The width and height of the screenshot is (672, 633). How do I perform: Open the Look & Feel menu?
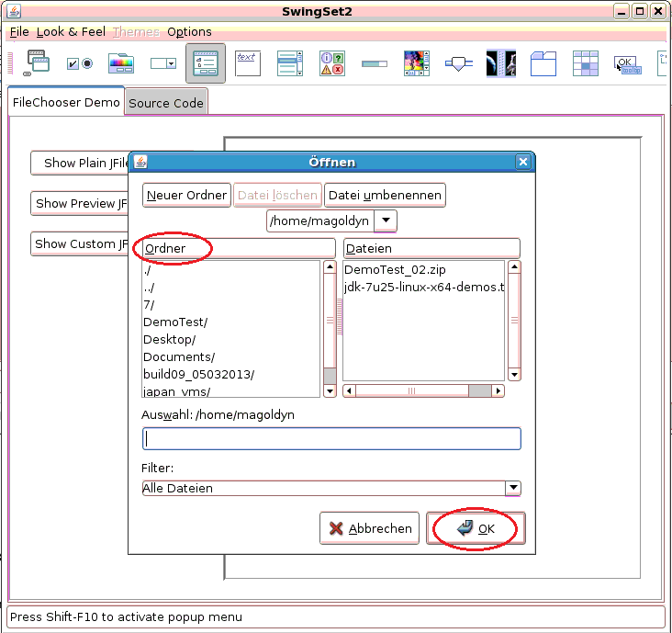point(71,31)
